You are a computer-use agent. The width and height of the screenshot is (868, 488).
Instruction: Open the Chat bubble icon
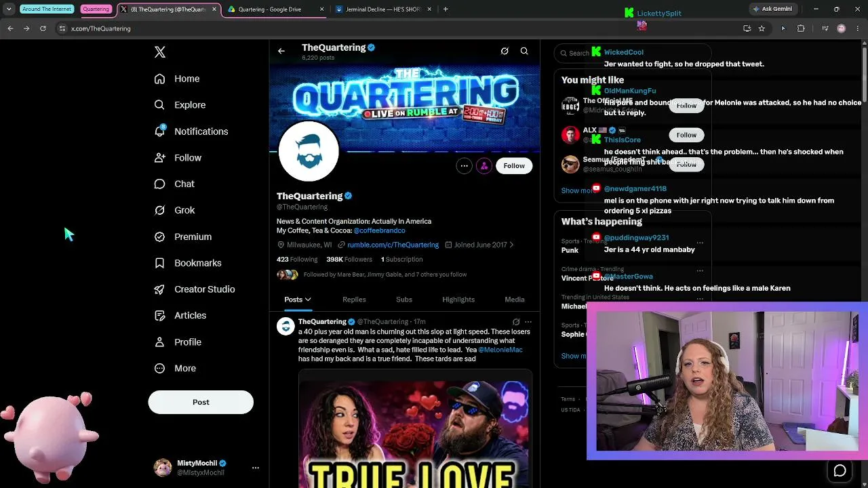click(159, 184)
